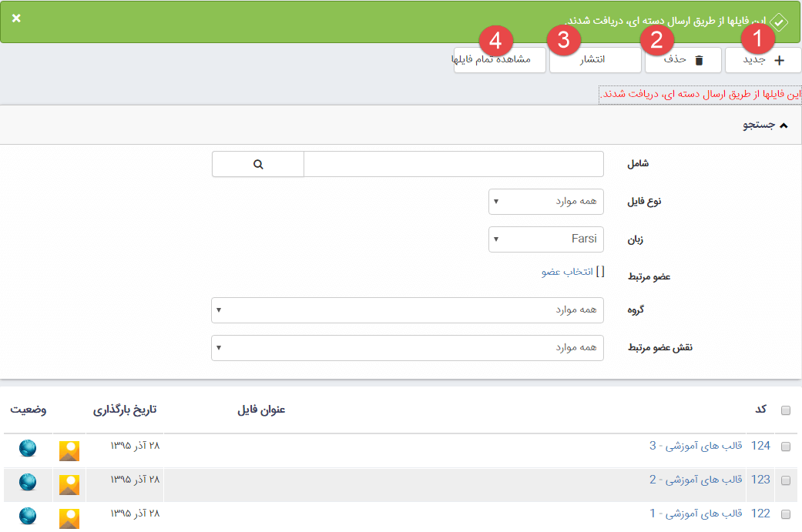The image size is (802, 532).
Task: Tick the checkbox for file 124
Action: [x=786, y=447]
